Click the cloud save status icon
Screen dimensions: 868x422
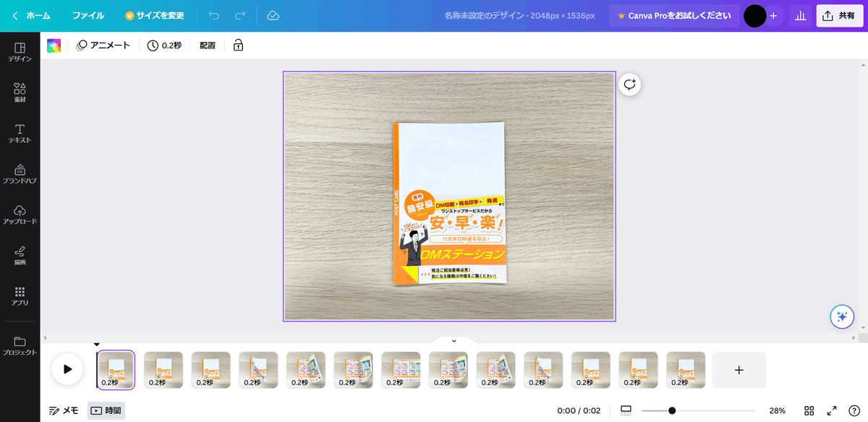tap(273, 15)
